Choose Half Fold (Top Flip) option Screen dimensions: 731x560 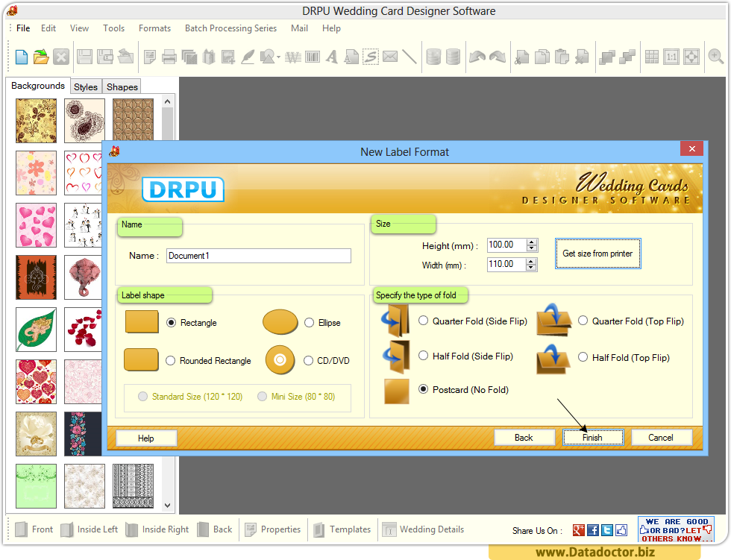(x=583, y=357)
